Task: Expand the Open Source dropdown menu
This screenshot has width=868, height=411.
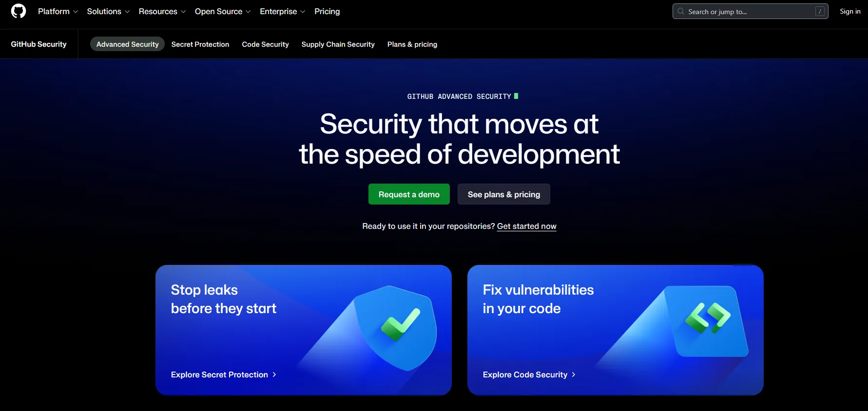Action: 223,11
